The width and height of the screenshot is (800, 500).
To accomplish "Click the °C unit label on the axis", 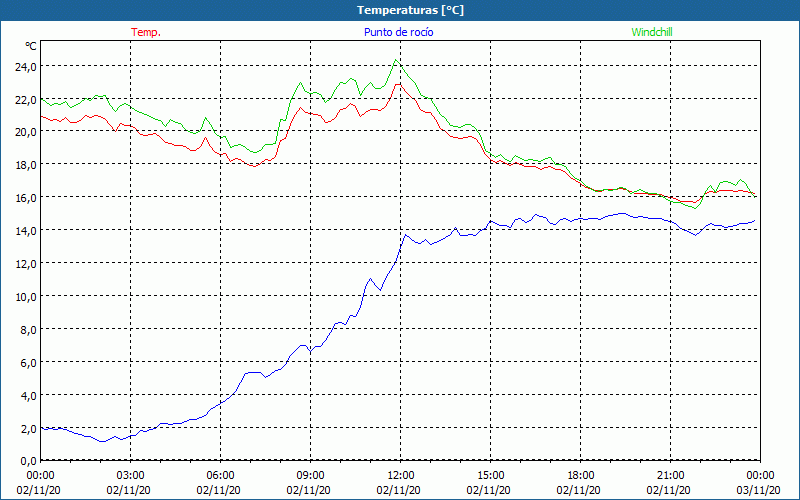I will click(x=31, y=46).
